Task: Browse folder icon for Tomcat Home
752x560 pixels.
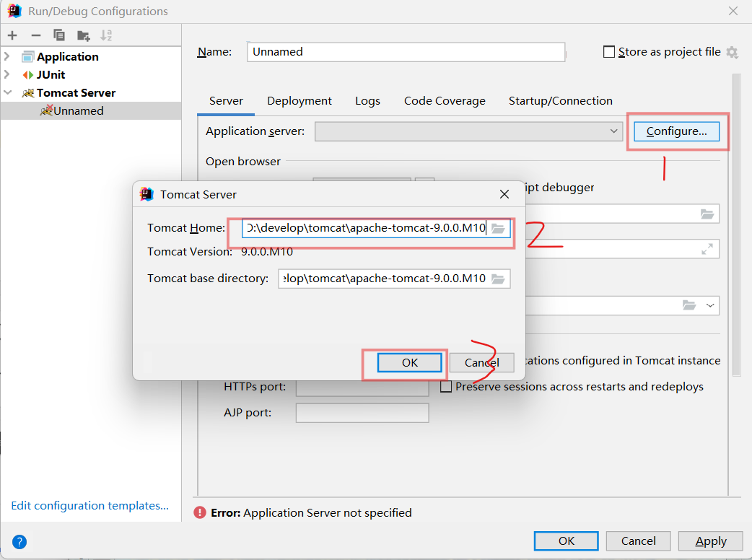Action: pyautogui.click(x=498, y=228)
